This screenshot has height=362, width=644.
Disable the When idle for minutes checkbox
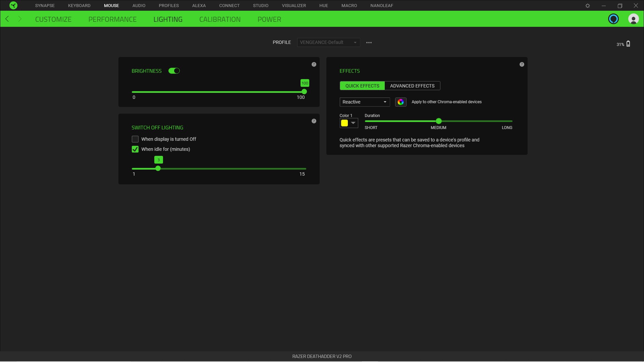click(x=135, y=149)
